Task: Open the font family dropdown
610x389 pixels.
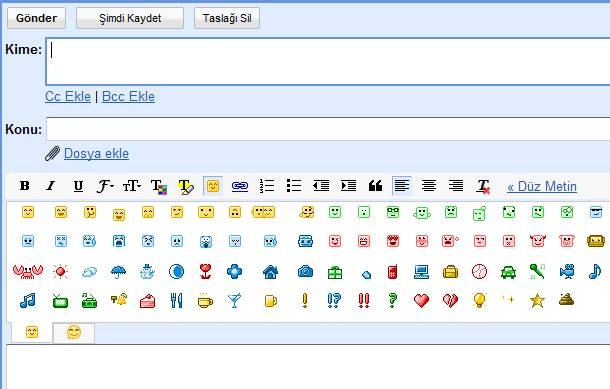Action: tap(105, 186)
